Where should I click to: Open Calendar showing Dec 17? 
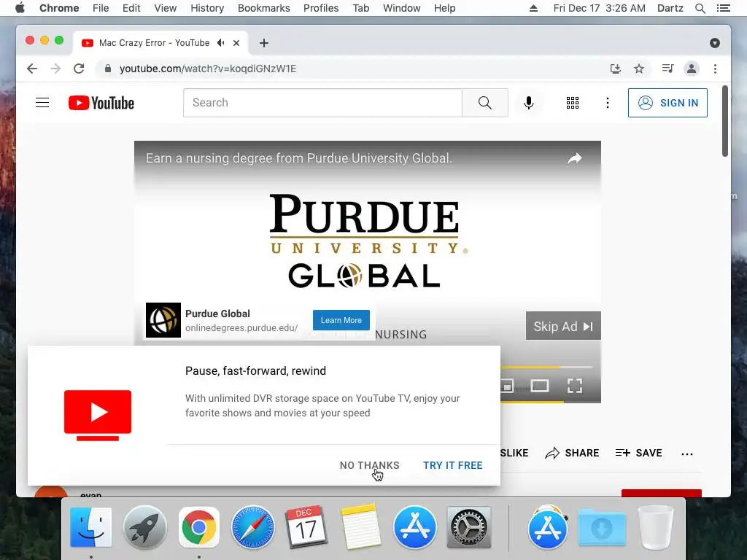pos(306,527)
